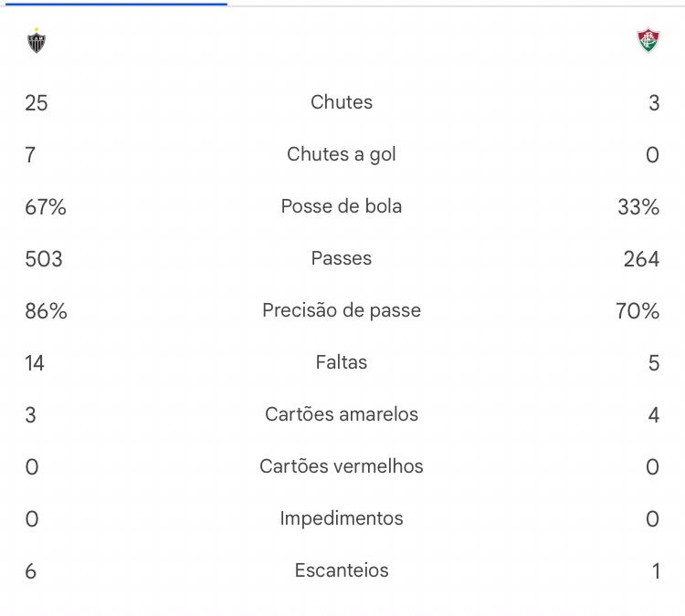Select the active blue-underlined stats tab
This screenshot has width=685, height=616.
116,4
